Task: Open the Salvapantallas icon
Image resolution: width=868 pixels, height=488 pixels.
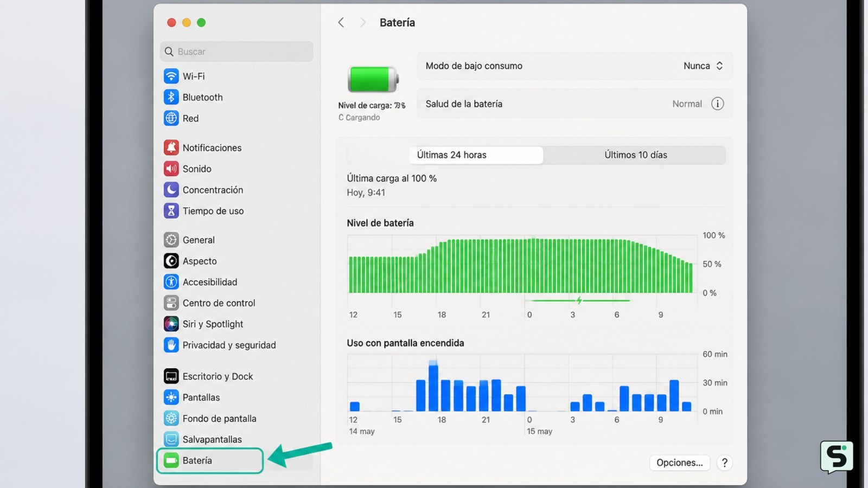Action: [x=171, y=439]
